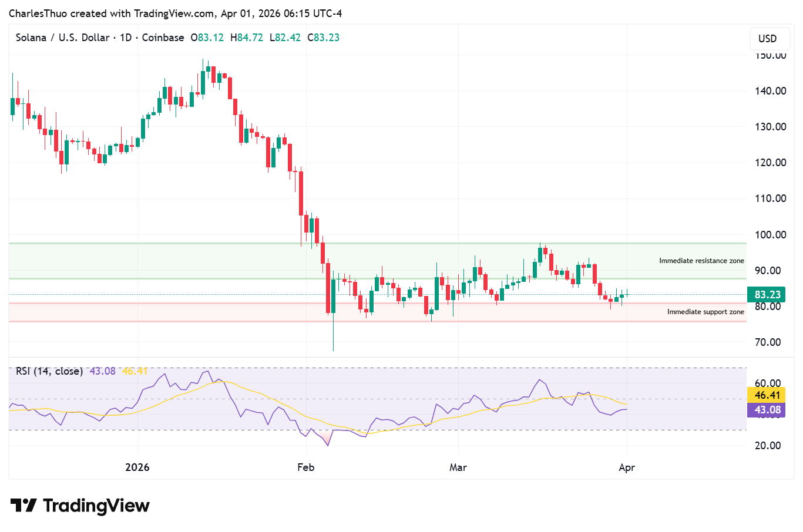
Task: Select the close value C83.23 in the legend
Action: tap(323, 37)
